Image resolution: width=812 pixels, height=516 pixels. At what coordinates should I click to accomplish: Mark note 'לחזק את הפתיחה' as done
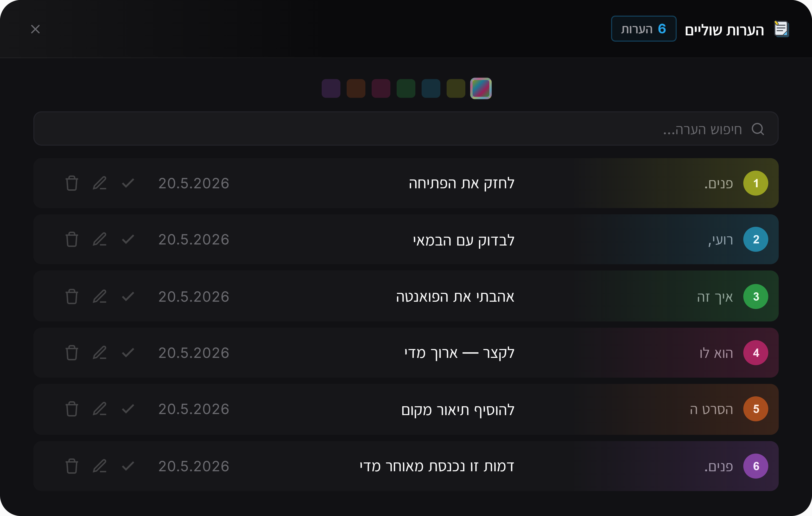point(128,183)
